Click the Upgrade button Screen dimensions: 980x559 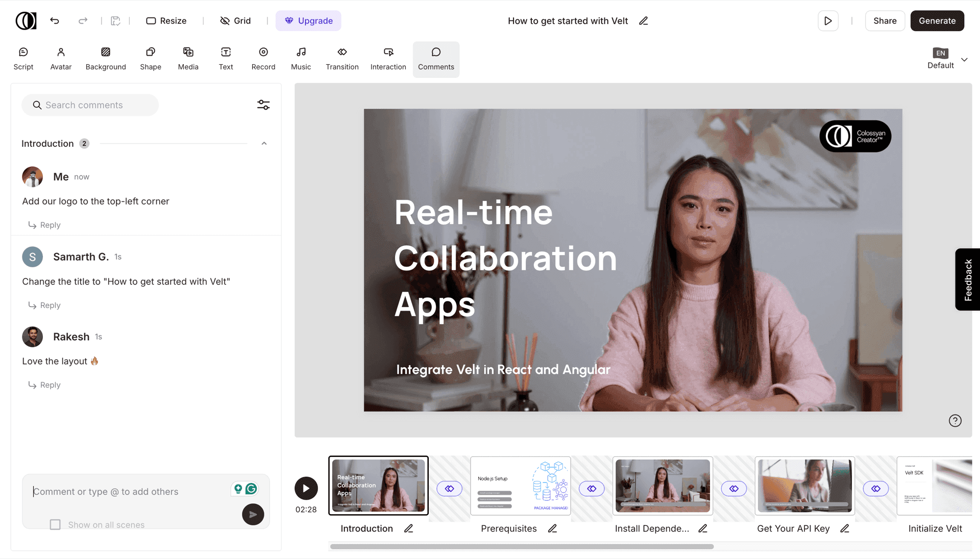click(308, 21)
